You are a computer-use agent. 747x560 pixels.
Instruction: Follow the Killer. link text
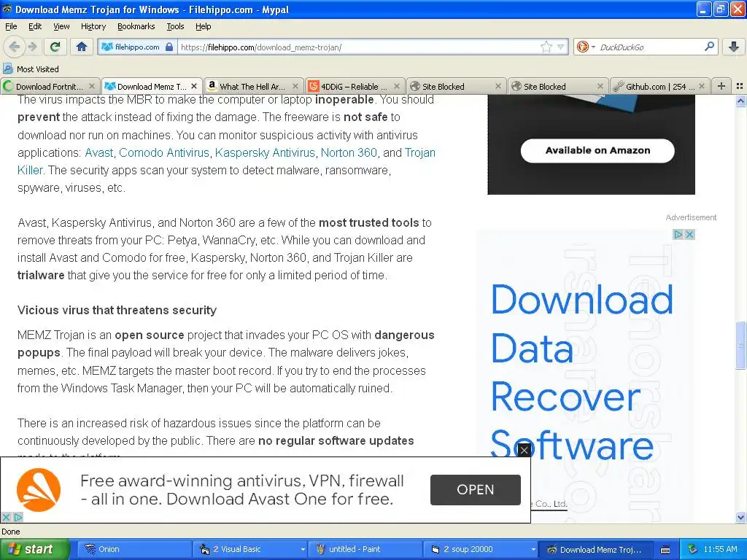[x=31, y=171]
